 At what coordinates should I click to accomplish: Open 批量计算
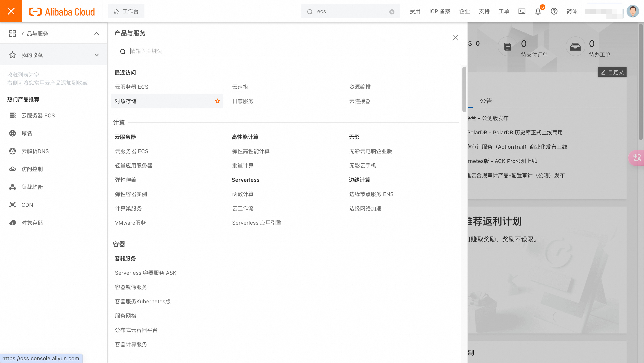click(243, 165)
